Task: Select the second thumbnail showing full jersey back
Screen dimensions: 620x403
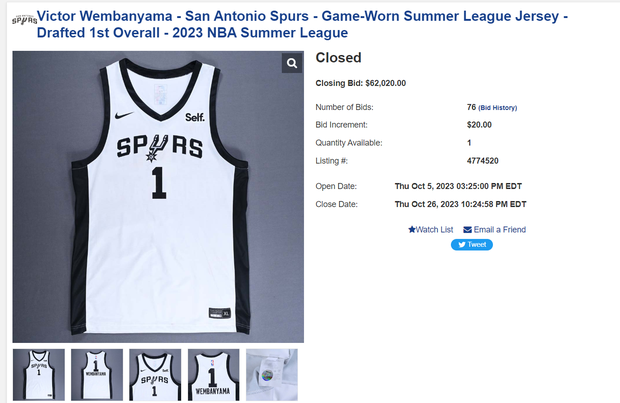Action: tap(97, 375)
